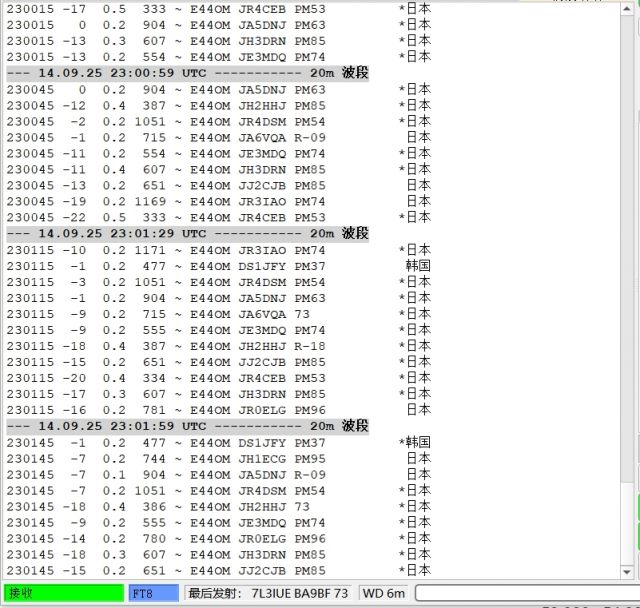Select the 230115 JR3IAO PM74 decode row
The image size is (640, 608).
(x=218, y=250)
